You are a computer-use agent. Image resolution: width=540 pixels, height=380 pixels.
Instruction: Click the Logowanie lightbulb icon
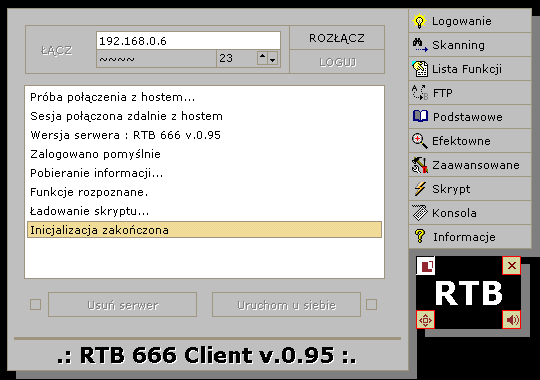(x=419, y=21)
